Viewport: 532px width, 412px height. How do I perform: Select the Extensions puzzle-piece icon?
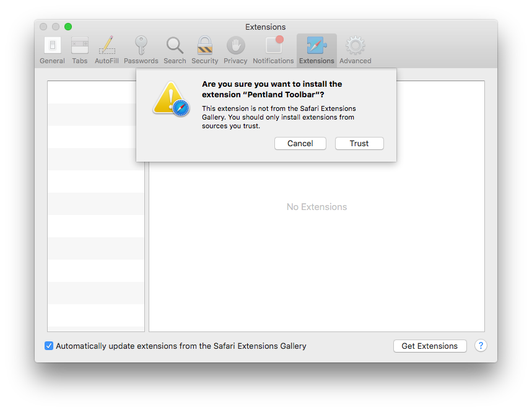click(316, 46)
